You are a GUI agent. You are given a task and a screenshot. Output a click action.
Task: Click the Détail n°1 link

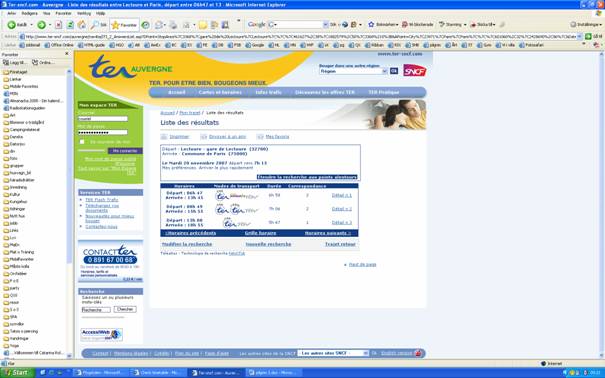341,195
